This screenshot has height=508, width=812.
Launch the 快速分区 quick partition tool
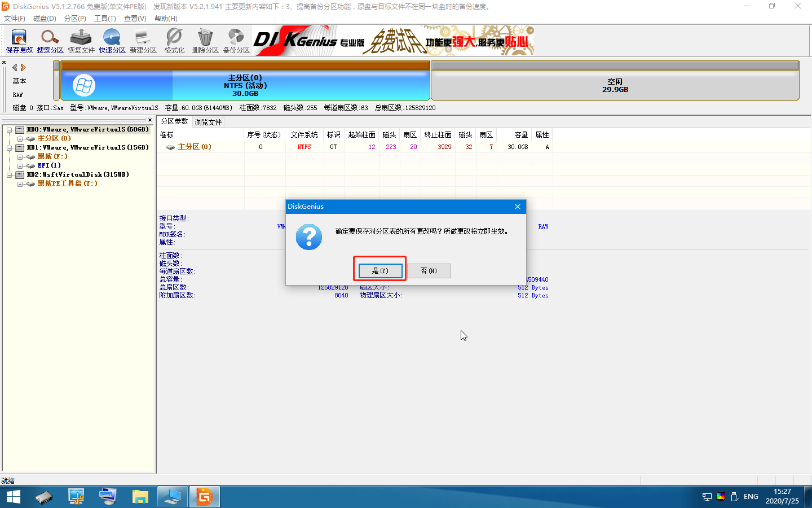click(112, 41)
